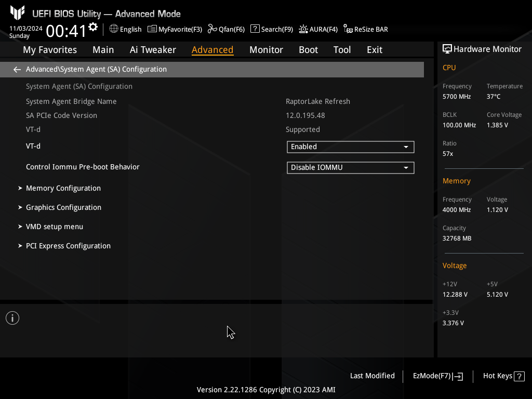Screen dimensions: 532x399
Task: Click the CPU temperature 37°C value
Action: (494, 97)
